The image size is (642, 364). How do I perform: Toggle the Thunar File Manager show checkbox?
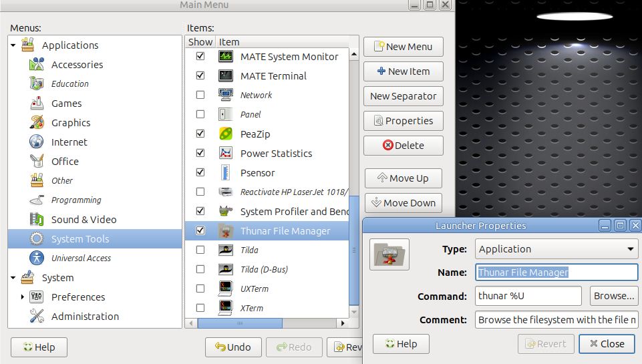[x=200, y=230]
